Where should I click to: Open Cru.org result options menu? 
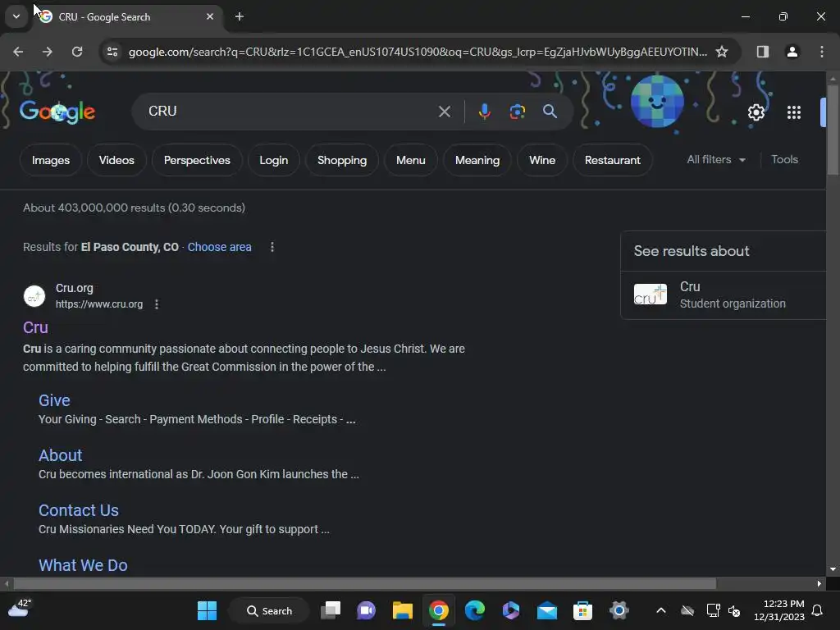157,304
